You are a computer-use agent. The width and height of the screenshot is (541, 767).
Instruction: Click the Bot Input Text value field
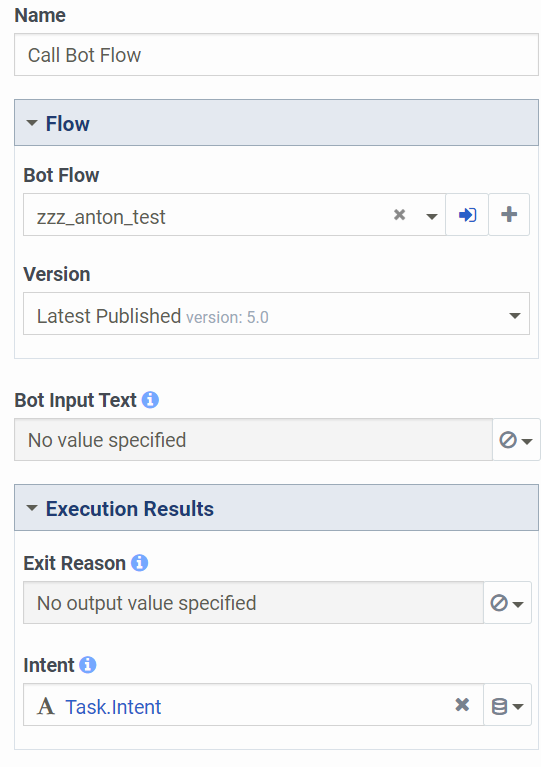click(253, 440)
